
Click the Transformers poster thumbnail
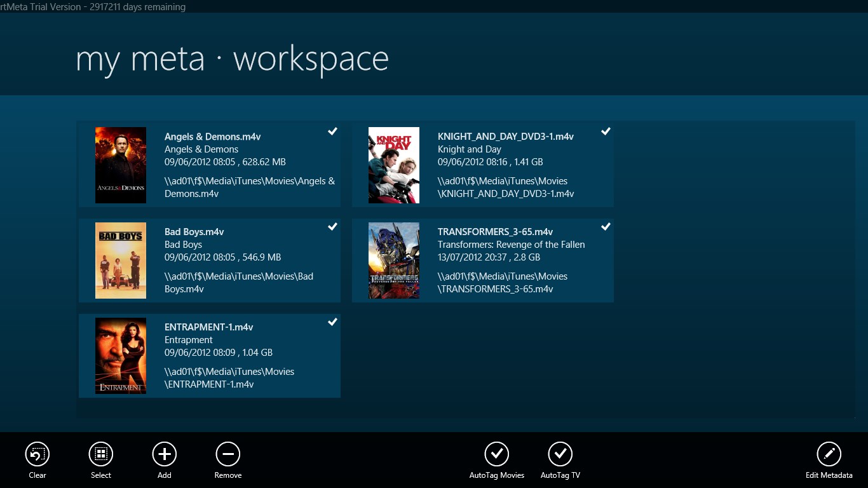pyautogui.click(x=393, y=261)
